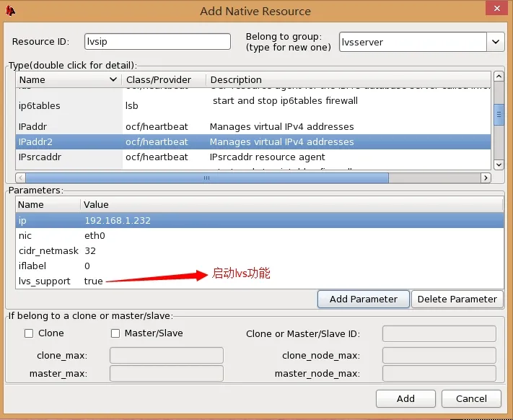
Task: Click the Clone or Master/Slave ID field
Action: 439,333
